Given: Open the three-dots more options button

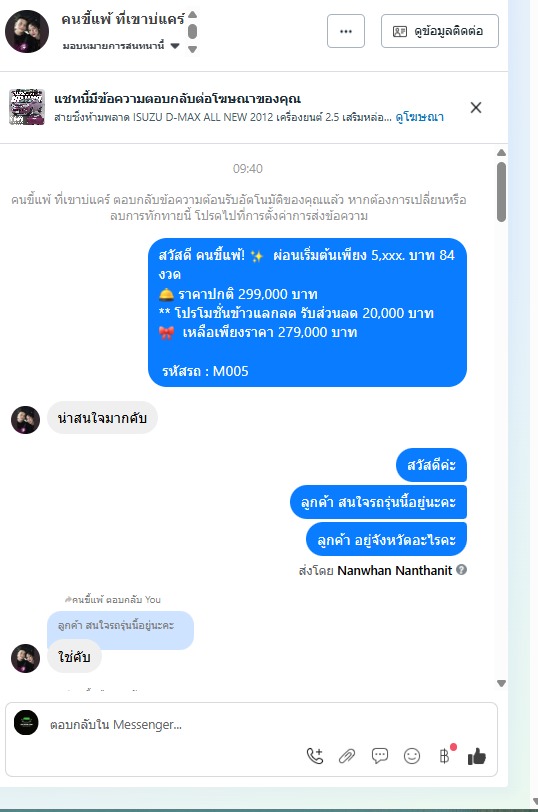Looking at the screenshot, I should (346, 31).
